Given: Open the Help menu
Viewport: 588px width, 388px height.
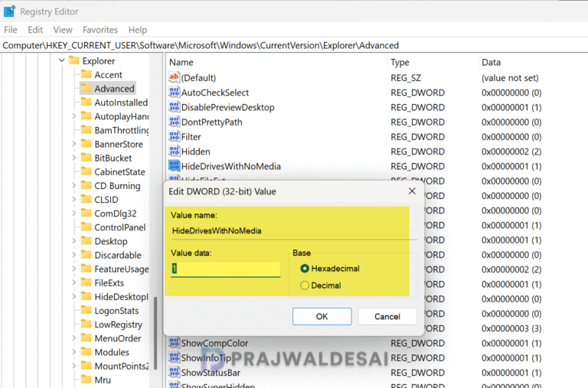Looking at the screenshot, I should coord(138,30).
